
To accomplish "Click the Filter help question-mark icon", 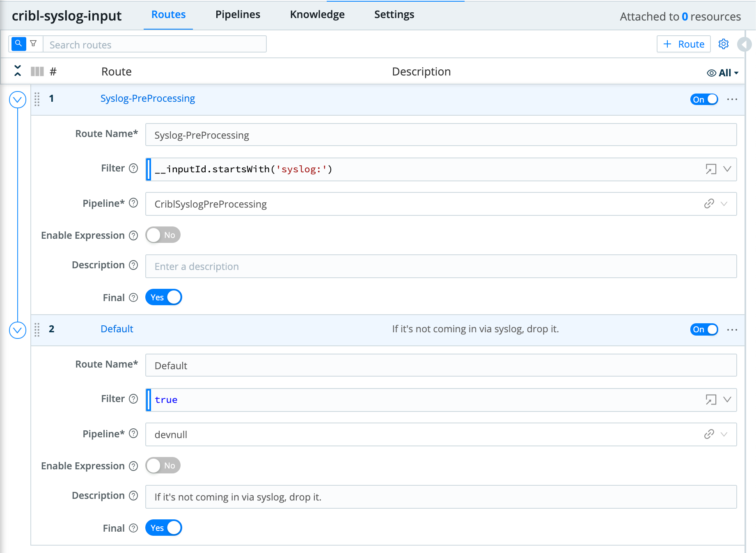I will 133,168.
